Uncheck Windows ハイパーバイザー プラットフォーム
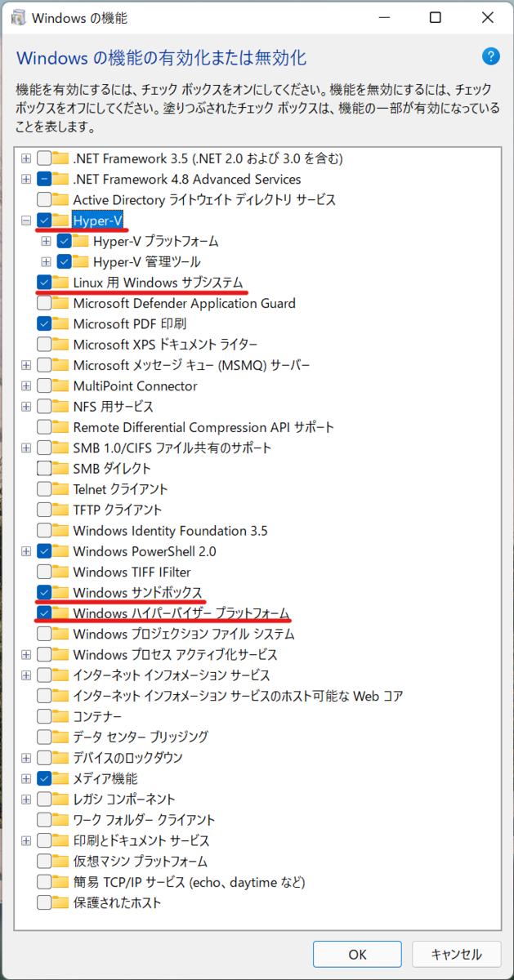 pos(44,612)
